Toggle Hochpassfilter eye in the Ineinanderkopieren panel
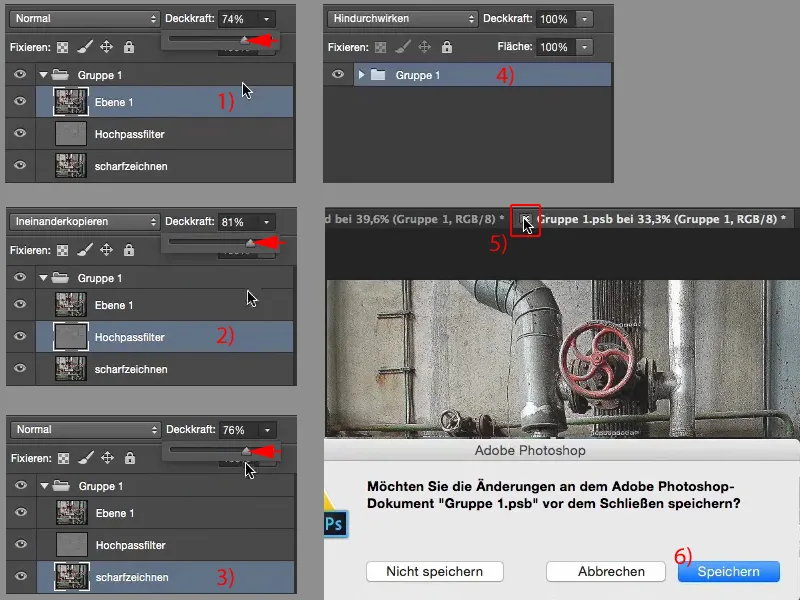 click(x=20, y=336)
